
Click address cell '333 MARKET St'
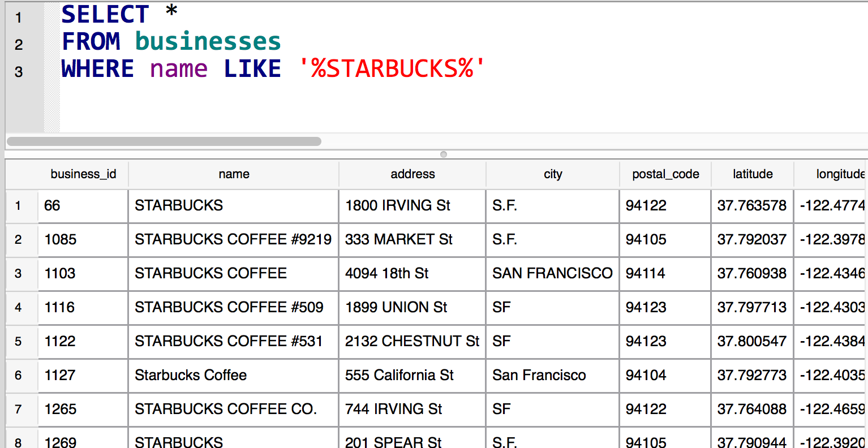coord(412,240)
